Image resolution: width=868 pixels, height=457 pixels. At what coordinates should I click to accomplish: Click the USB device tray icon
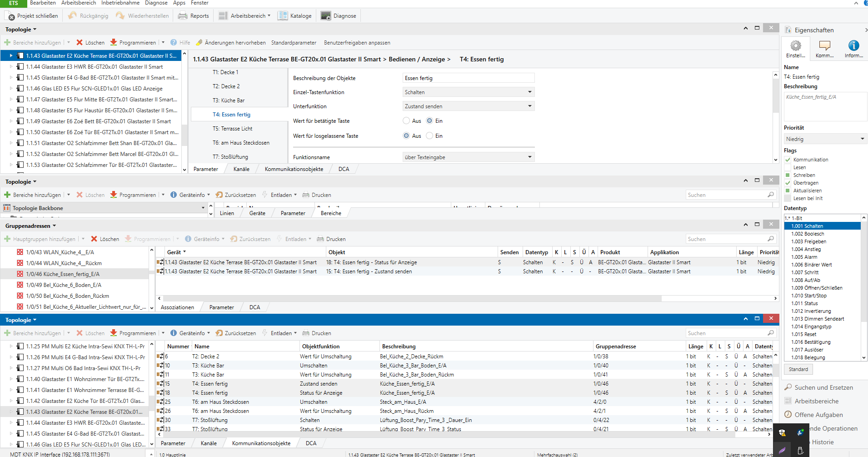(x=800, y=451)
